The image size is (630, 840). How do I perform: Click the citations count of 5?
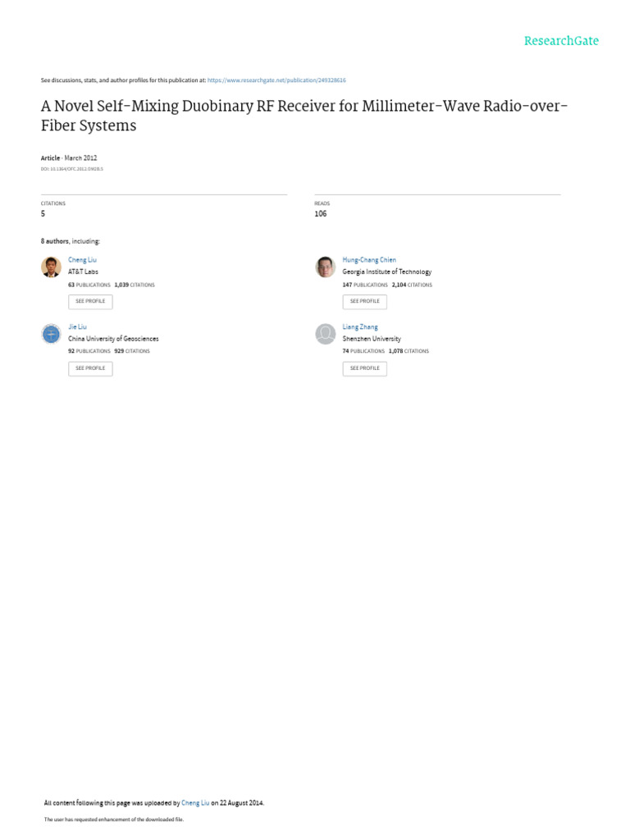(x=43, y=214)
